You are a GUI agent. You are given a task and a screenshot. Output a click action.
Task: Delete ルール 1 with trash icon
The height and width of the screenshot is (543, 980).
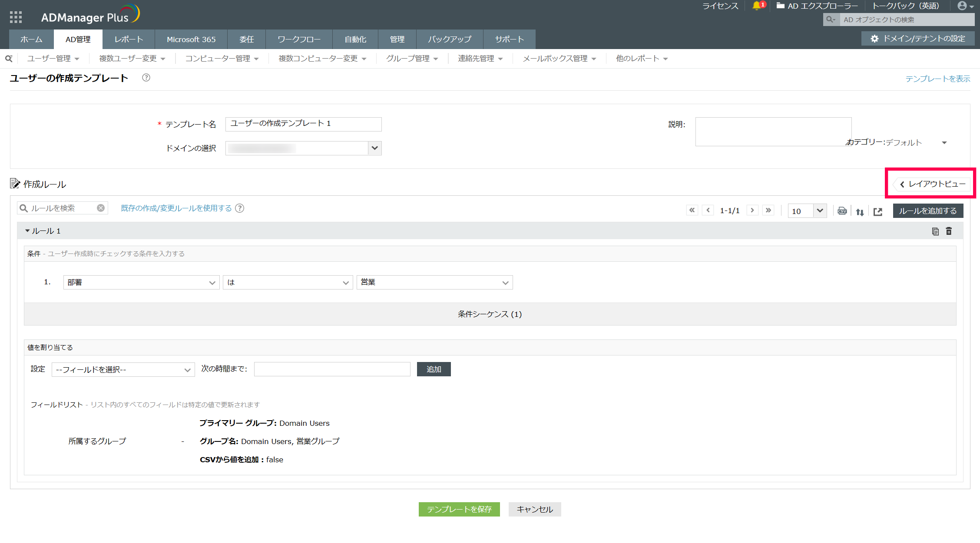click(x=949, y=231)
